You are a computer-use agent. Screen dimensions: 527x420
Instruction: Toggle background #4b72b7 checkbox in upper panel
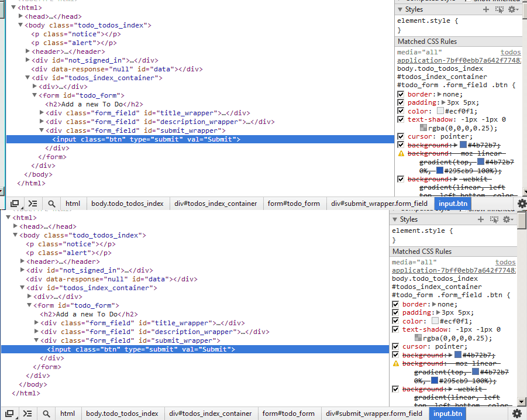401,145
